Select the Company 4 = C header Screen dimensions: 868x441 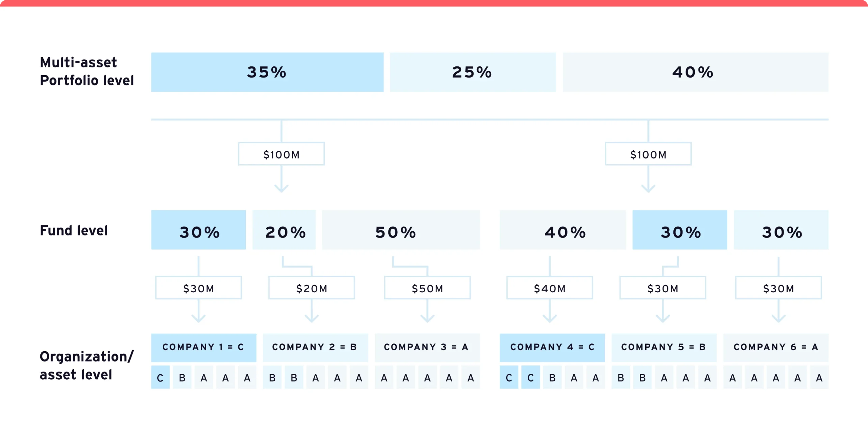552,348
